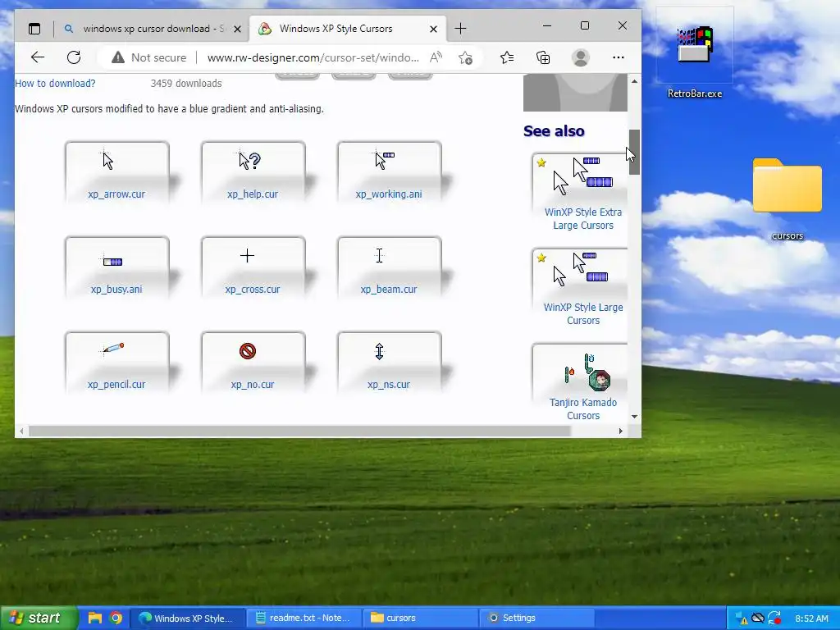Add this page to favorites
This screenshot has height=630, width=840.
click(465, 57)
